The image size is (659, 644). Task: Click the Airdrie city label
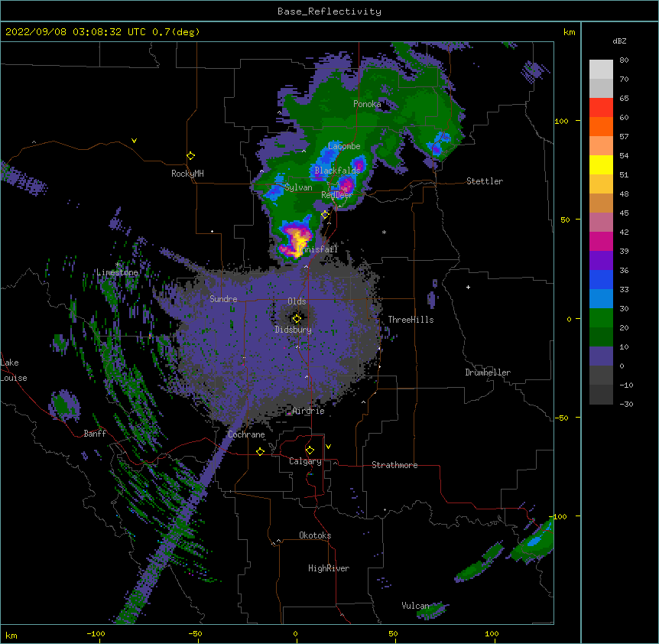[308, 411]
